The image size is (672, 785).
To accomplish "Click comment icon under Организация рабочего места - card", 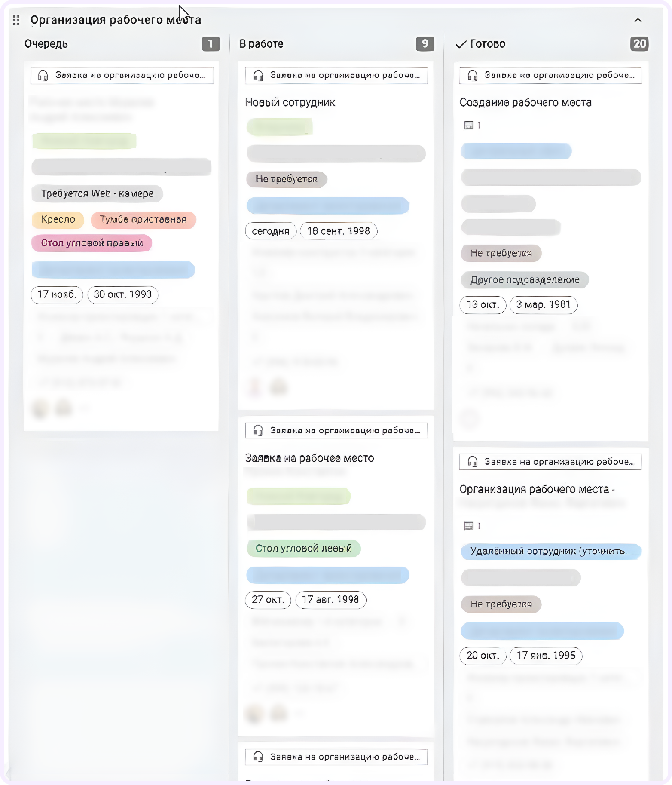I will pyautogui.click(x=469, y=526).
